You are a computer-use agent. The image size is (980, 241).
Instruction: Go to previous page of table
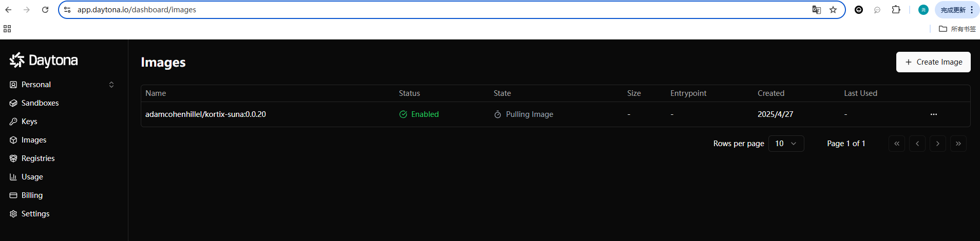(917, 144)
